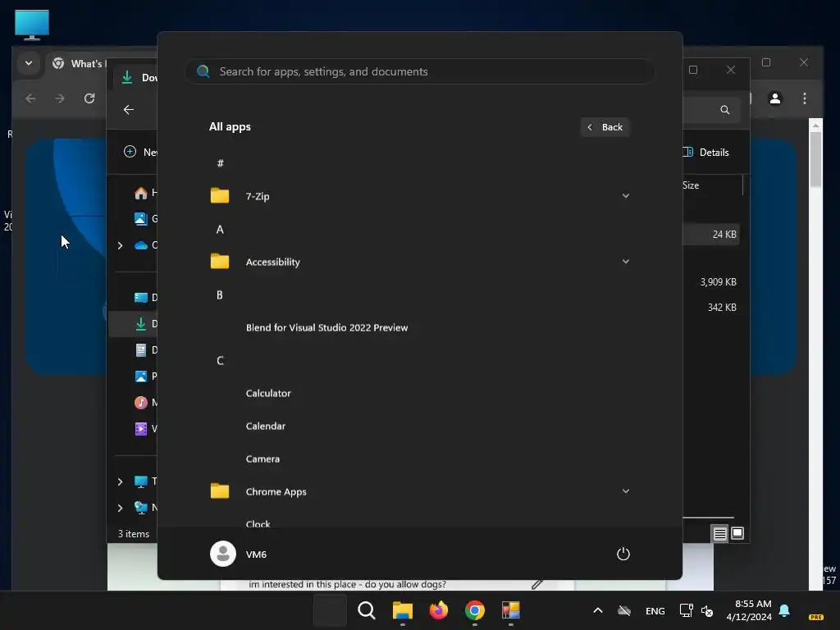Toggle Details pane in File Explorer
840x630 pixels.
pos(706,152)
